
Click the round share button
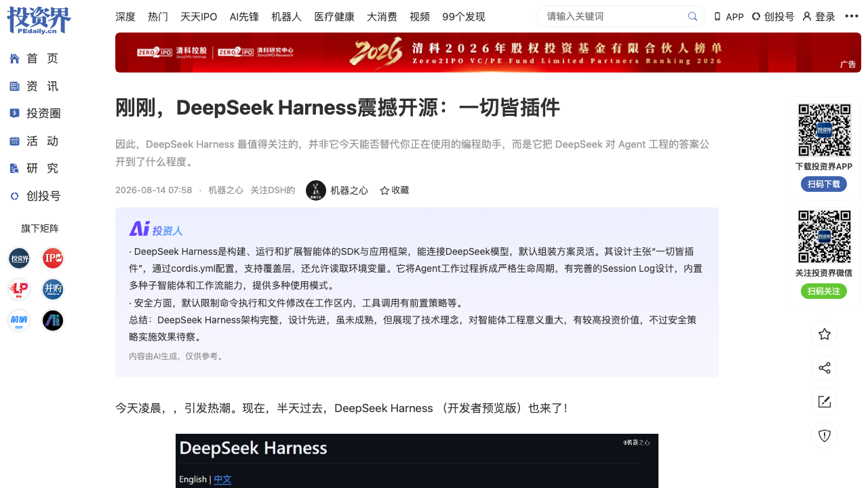(x=824, y=367)
